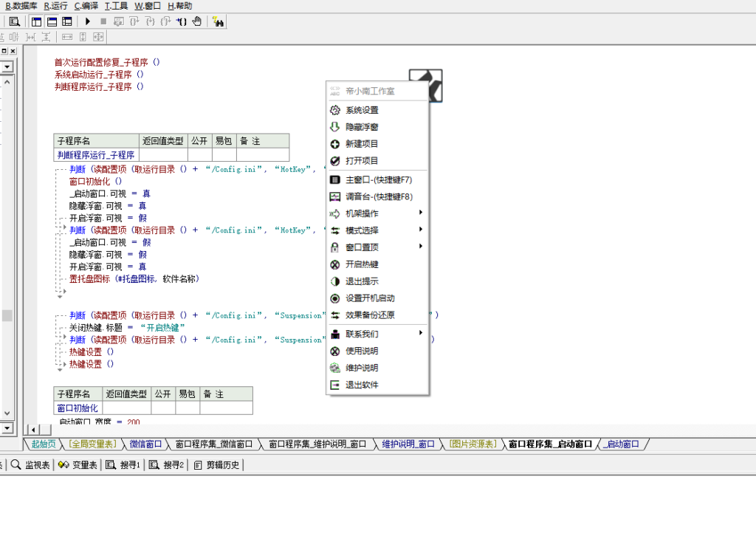
Task: Choose 调音台-(快捷键F8) from context menu
Action: pyautogui.click(x=377, y=196)
